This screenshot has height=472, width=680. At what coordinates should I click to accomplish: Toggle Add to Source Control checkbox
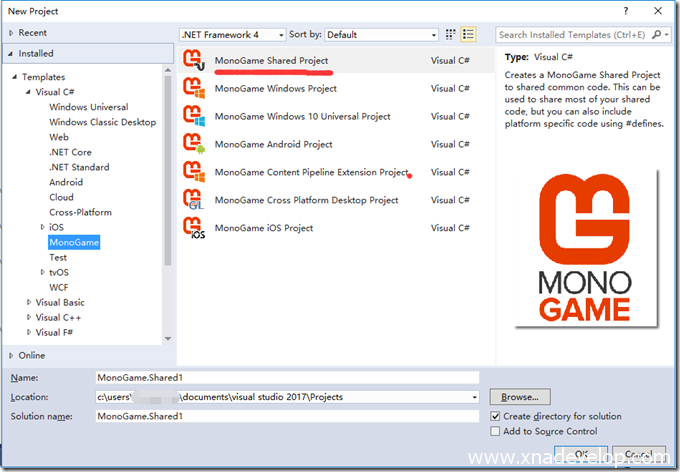pyautogui.click(x=496, y=431)
